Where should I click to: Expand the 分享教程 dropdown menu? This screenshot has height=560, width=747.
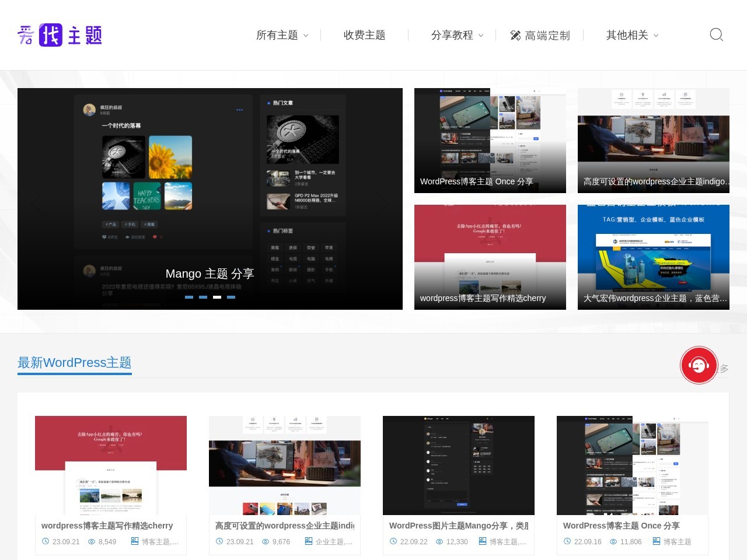pos(458,35)
